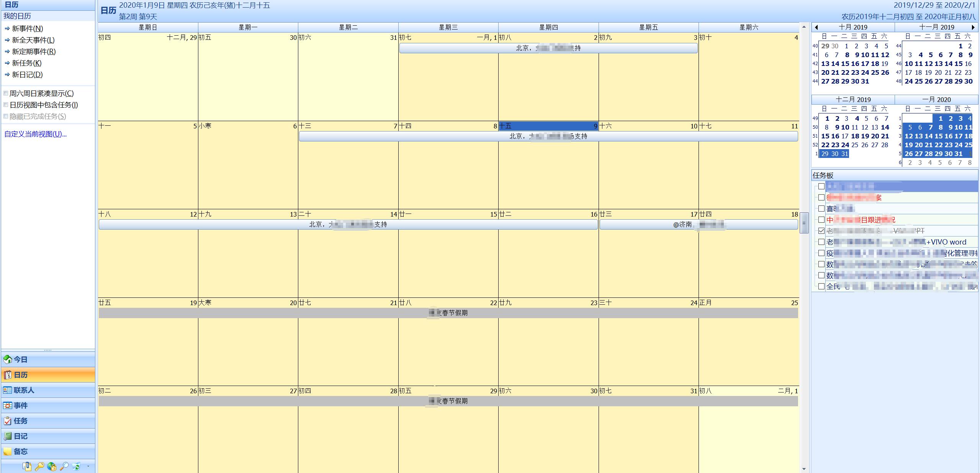This screenshot has width=980, height=473.
Task: Click the key icon in bottom toolbar
Action: click(x=39, y=466)
